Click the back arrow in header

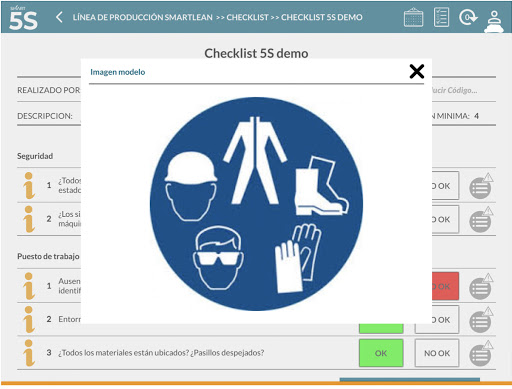(x=59, y=17)
